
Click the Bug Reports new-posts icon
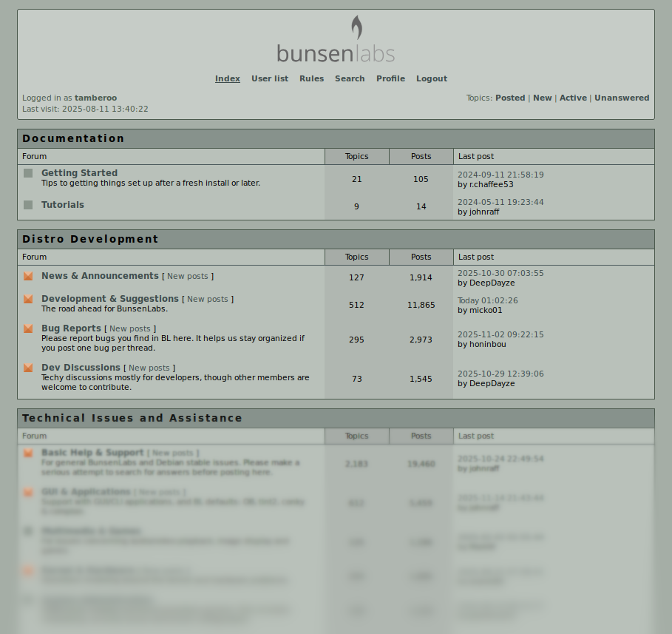coord(28,328)
